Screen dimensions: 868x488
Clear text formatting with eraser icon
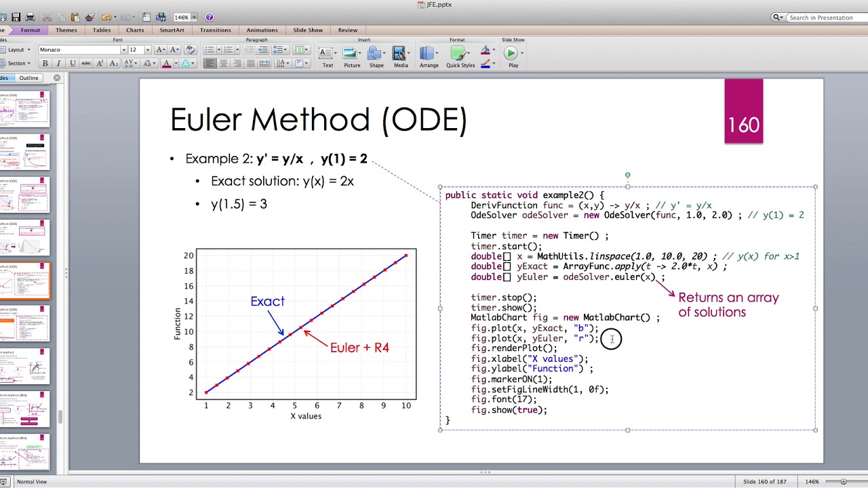click(190, 49)
